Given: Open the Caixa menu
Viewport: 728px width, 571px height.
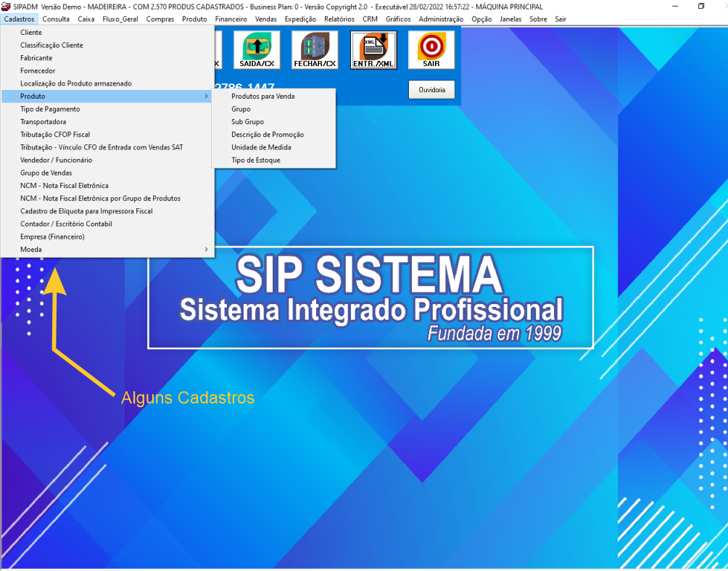Looking at the screenshot, I should point(86,19).
